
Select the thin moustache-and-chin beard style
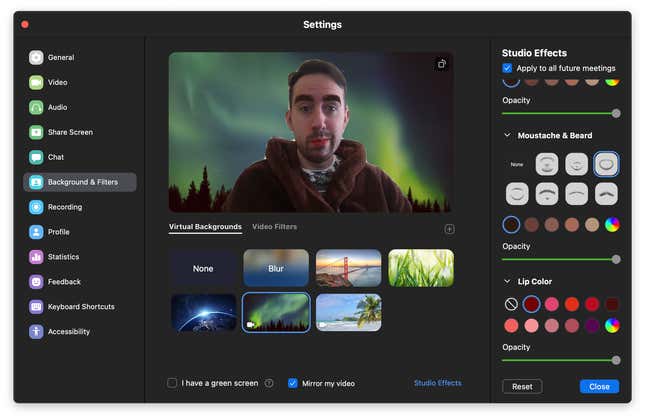tap(576, 164)
